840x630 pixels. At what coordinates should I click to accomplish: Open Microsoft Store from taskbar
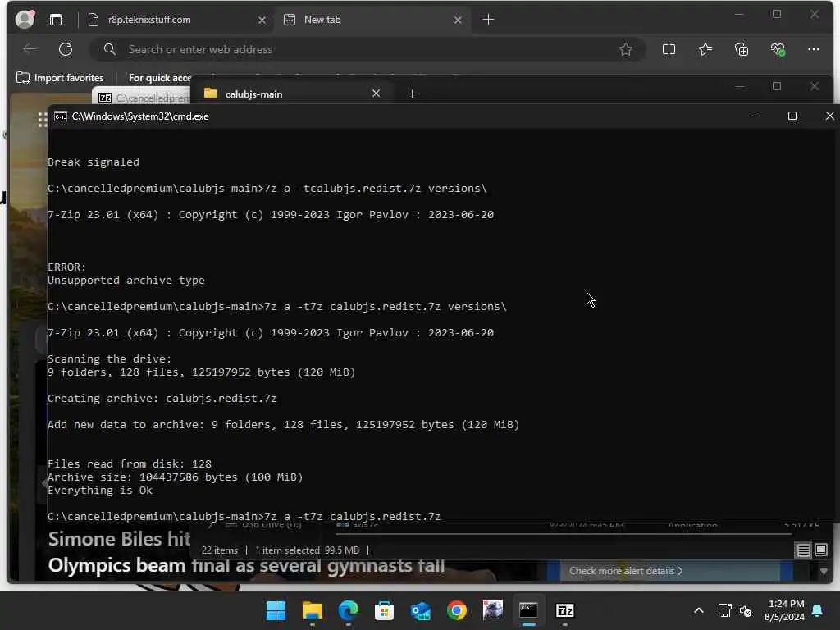[384, 610]
